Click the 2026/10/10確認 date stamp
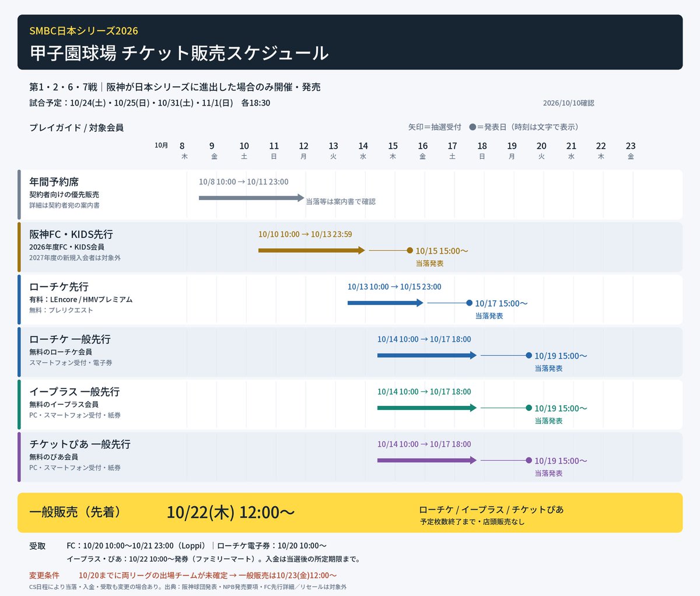 (x=568, y=103)
